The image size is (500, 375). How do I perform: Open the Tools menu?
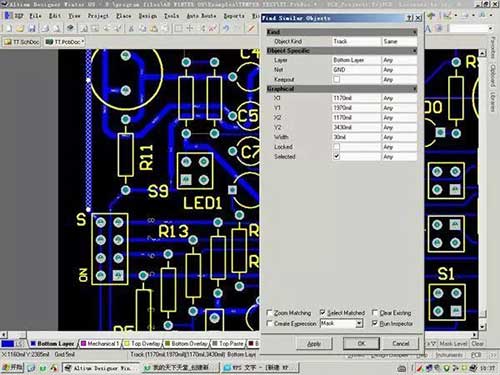click(x=171, y=16)
